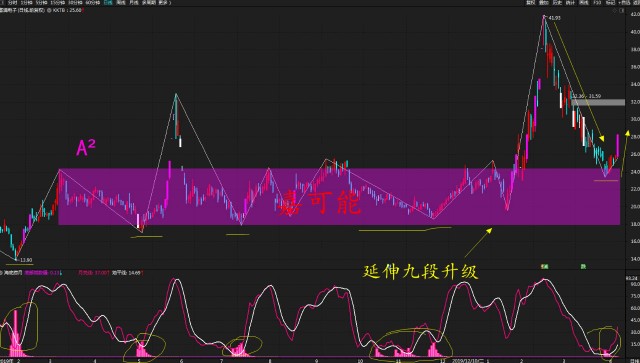Image resolution: width=640 pixels, height=363 pixels.
Task: Click the square icon above price axis
Action: (x=621, y=10)
